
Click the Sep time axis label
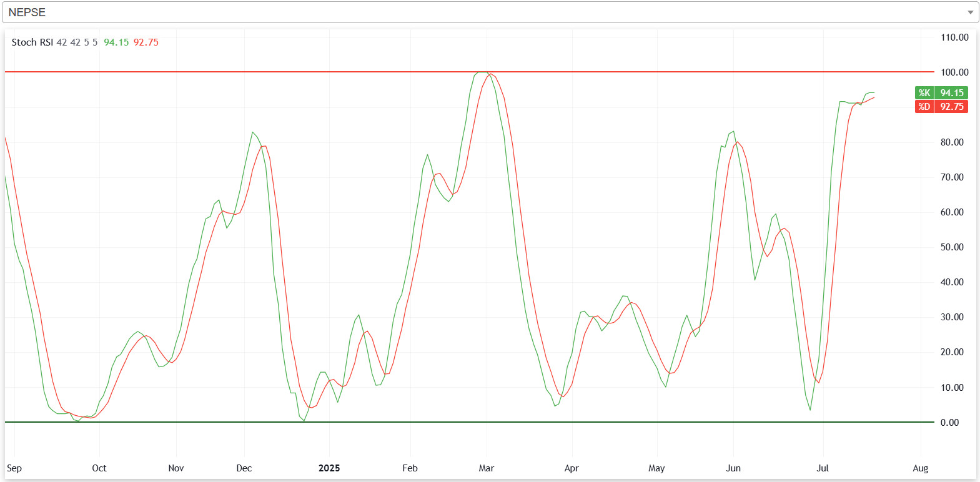[14, 468]
